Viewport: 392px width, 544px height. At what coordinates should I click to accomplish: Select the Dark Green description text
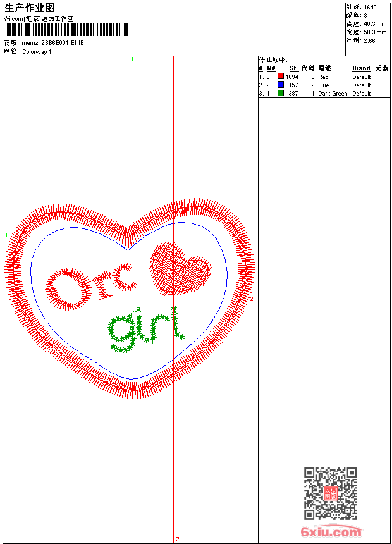pos(333,94)
